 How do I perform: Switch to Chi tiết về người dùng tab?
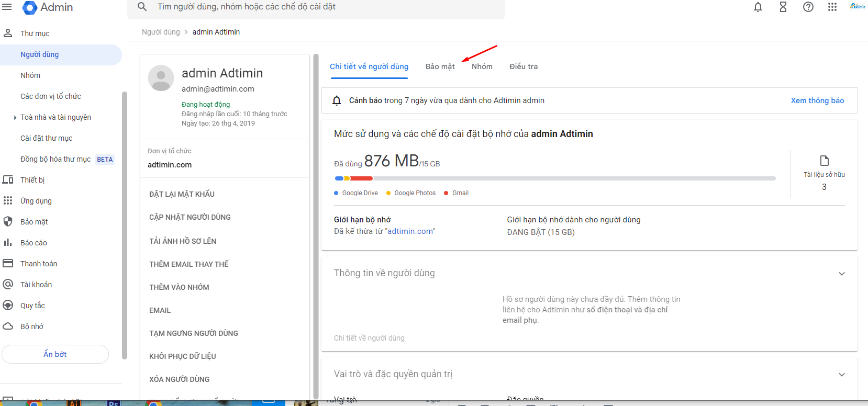(369, 66)
